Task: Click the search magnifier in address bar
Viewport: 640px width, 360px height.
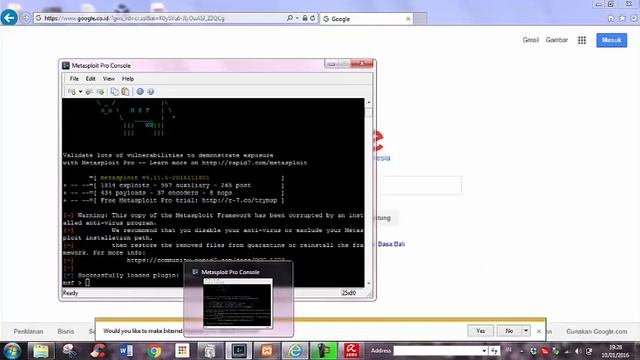Action: 289,18
